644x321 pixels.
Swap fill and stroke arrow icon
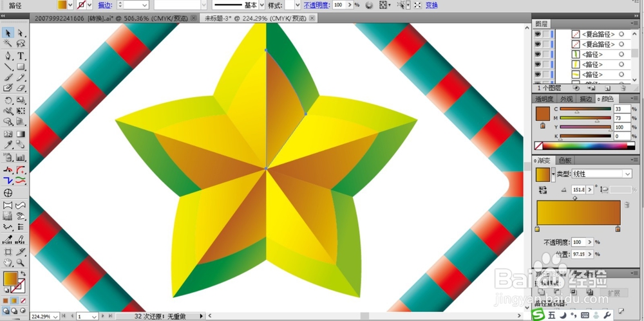point(23,273)
